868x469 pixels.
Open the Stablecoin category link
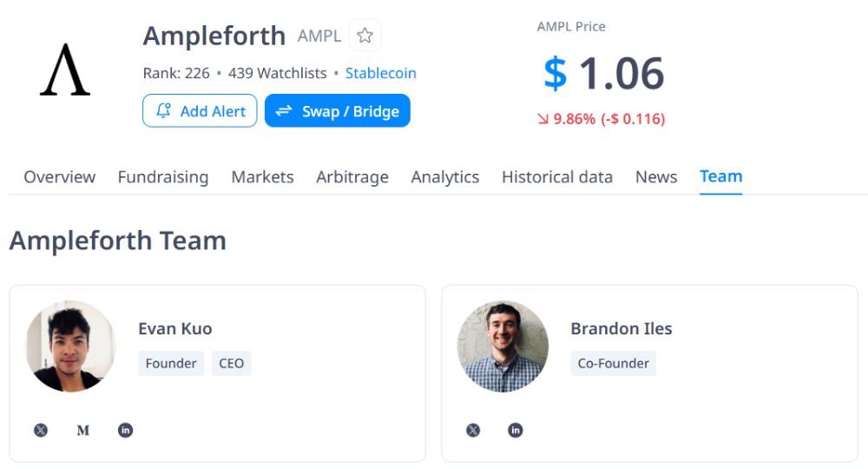[380, 73]
